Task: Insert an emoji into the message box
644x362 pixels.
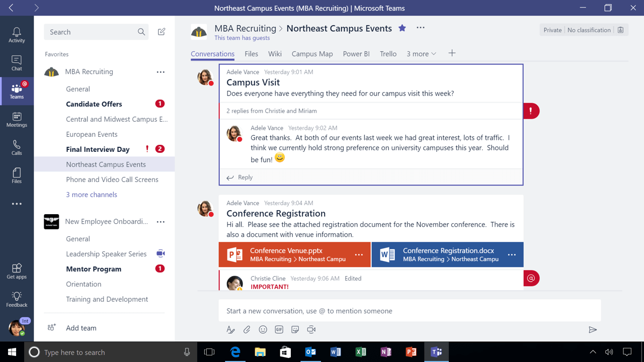Action: tap(263, 329)
